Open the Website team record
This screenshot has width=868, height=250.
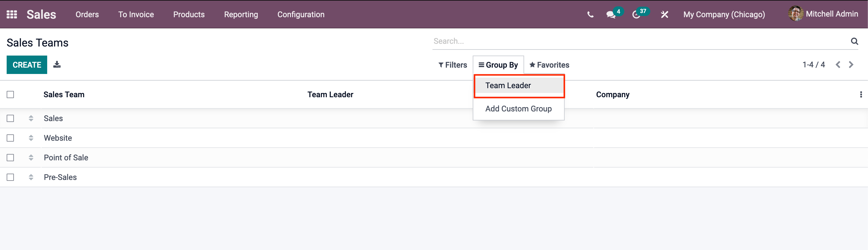pos(58,138)
